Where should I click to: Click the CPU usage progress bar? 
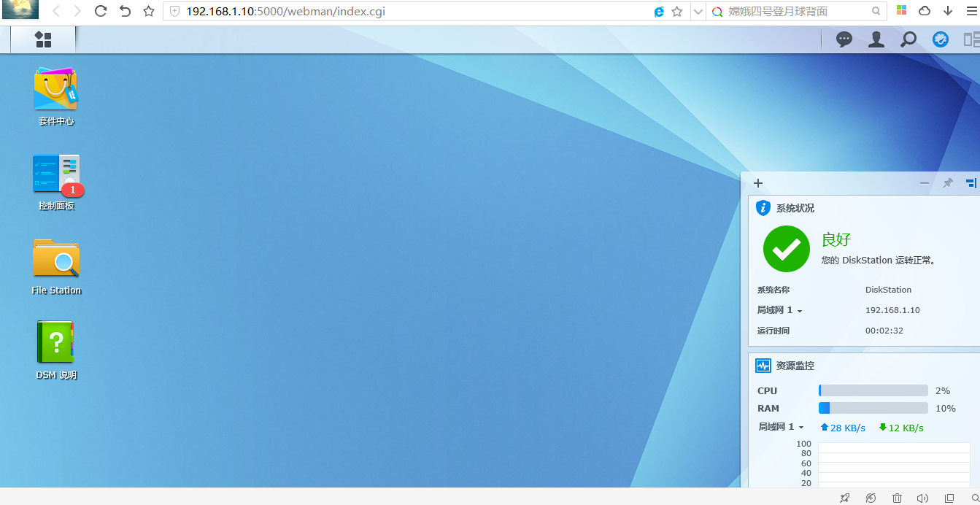tap(873, 390)
